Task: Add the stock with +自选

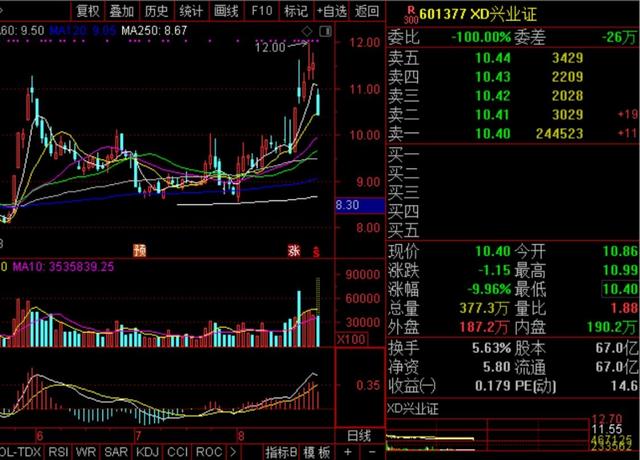Action: 332,11
